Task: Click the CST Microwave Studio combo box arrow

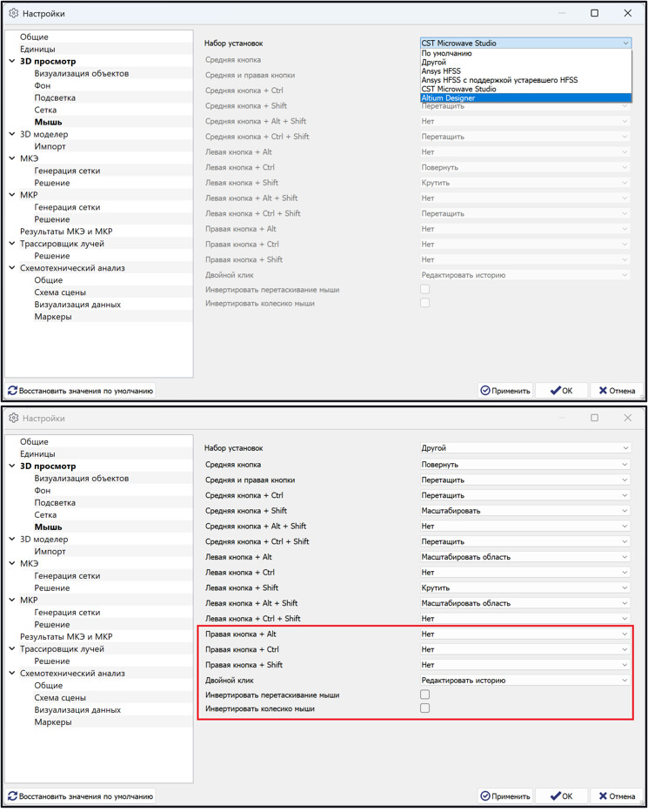Action: pyautogui.click(x=625, y=43)
